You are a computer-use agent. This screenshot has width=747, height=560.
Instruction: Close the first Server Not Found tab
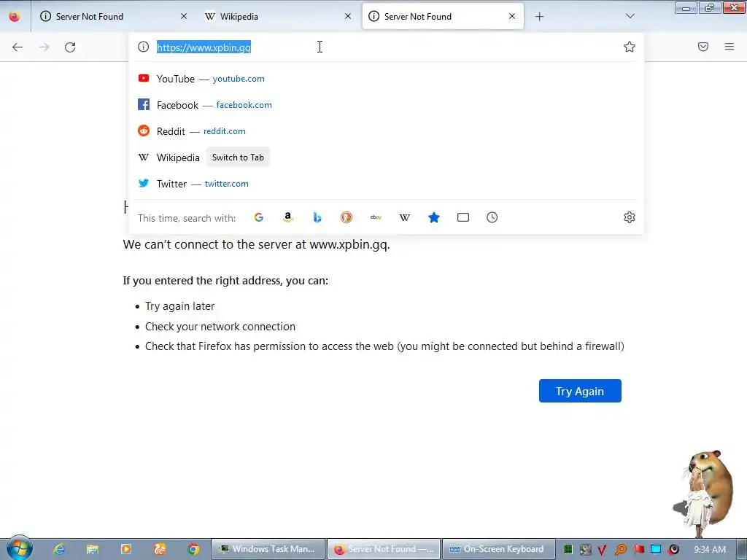coord(184,16)
